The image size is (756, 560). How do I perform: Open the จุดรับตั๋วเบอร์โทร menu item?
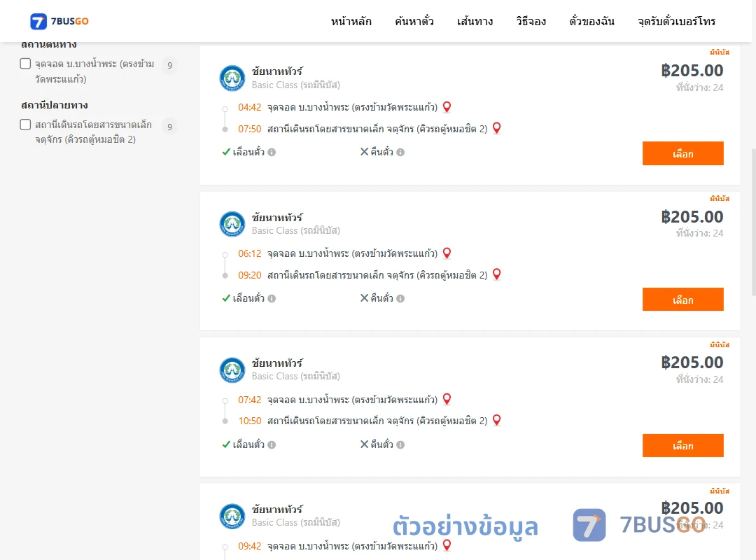(x=676, y=21)
